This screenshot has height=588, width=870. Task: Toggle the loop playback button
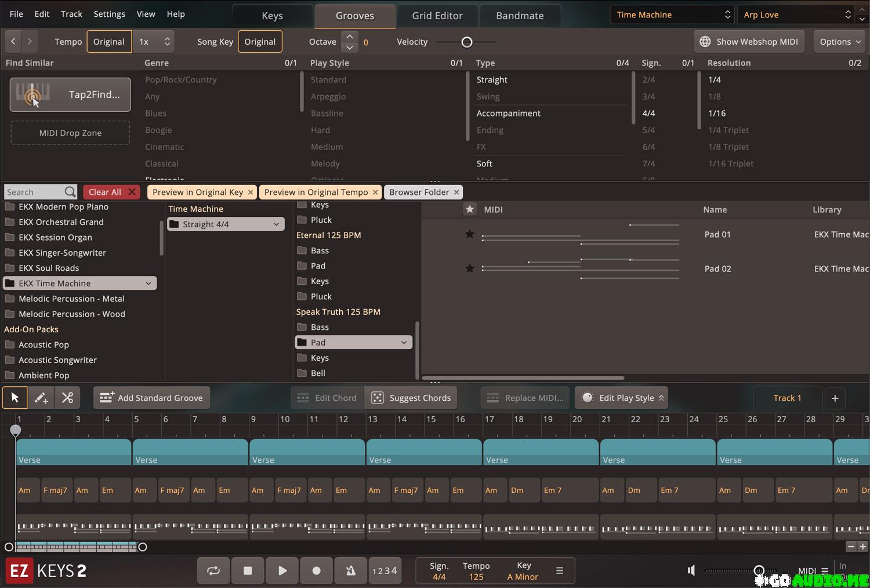pyautogui.click(x=213, y=571)
